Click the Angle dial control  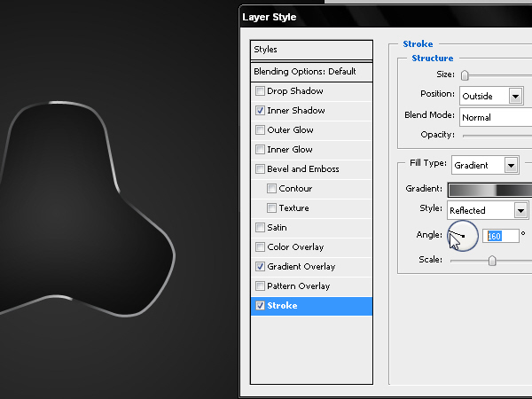pyautogui.click(x=463, y=236)
